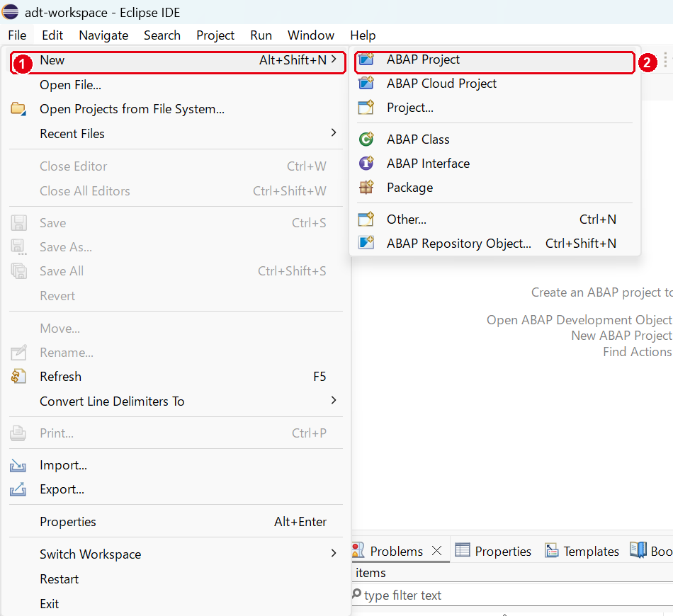Click the Open Projects folder icon
This screenshot has height=616, width=673.
point(18,109)
